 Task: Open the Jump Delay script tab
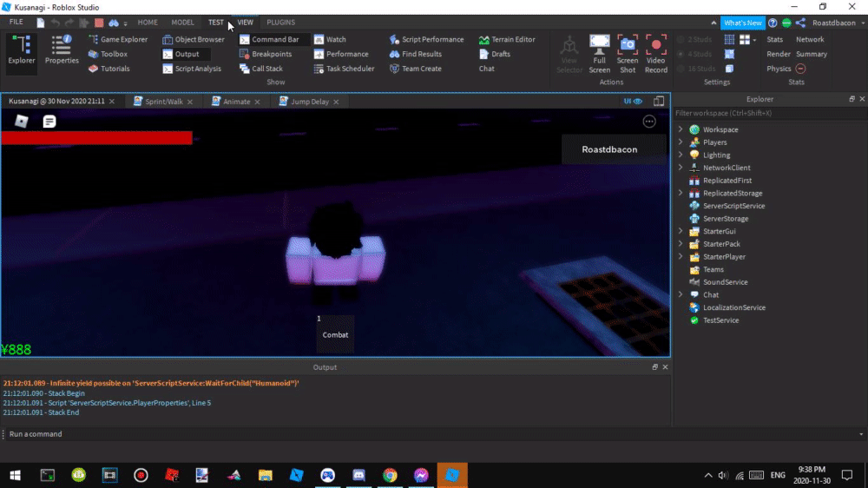click(x=310, y=102)
